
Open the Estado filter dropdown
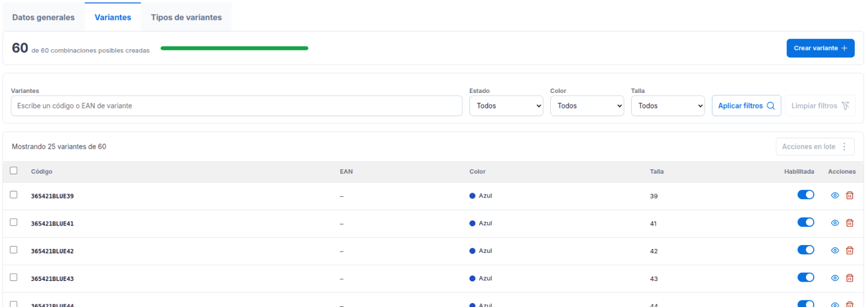point(507,106)
